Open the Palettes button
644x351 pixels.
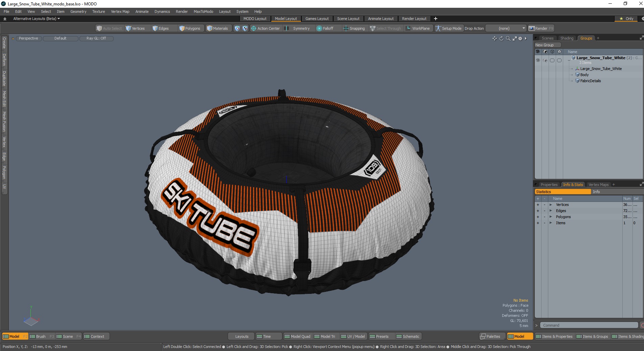coord(492,336)
